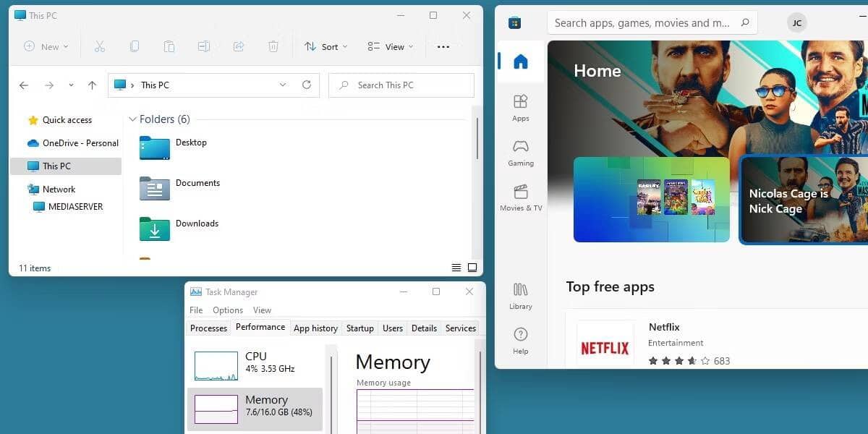868x434 pixels.
Task: Refresh the This PC address bar
Action: [x=307, y=85]
